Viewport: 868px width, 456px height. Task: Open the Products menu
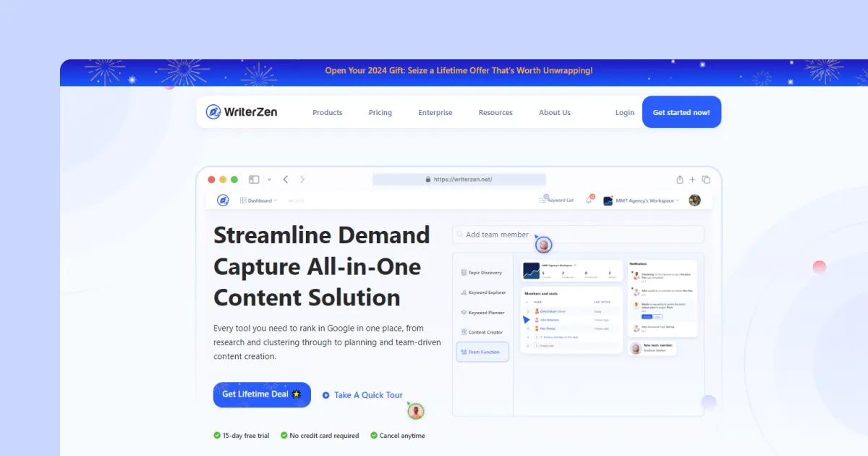click(x=328, y=112)
